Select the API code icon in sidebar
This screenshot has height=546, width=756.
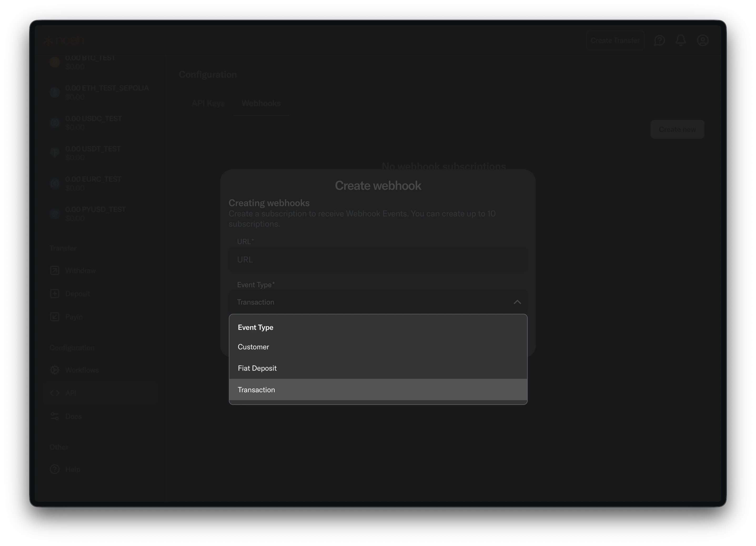point(55,393)
